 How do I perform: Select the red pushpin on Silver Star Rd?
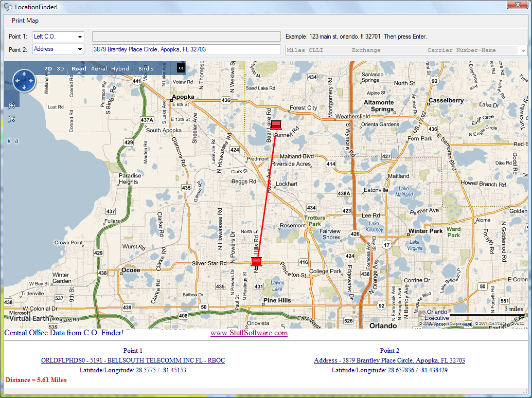tap(257, 263)
